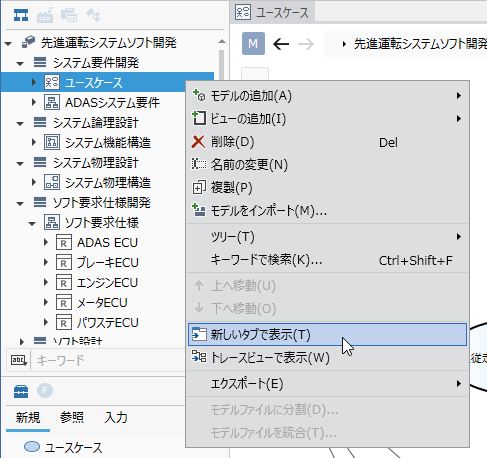Click the システム機能構造 diagram icon

52,142
